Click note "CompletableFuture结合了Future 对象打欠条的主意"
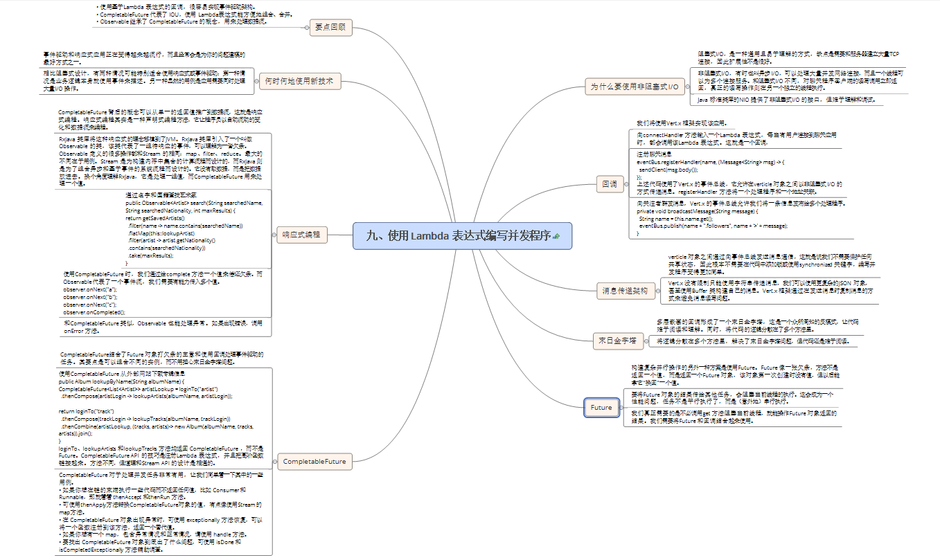The image size is (940, 560). [161, 358]
